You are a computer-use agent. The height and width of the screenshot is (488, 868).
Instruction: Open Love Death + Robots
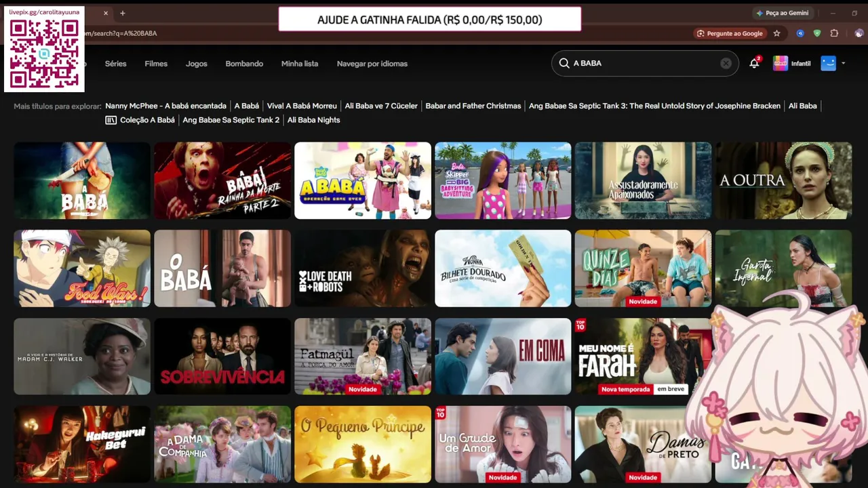[x=363, y=268]
